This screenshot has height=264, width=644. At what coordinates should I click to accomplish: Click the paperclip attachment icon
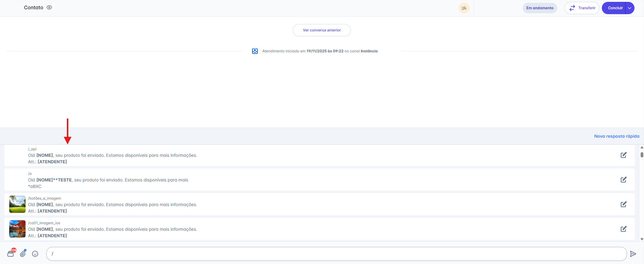coord(23,254)
